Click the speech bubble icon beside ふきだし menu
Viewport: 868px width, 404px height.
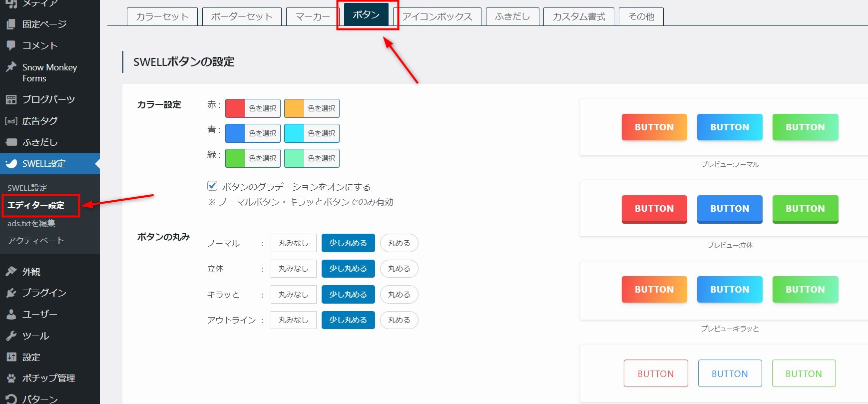11,142
